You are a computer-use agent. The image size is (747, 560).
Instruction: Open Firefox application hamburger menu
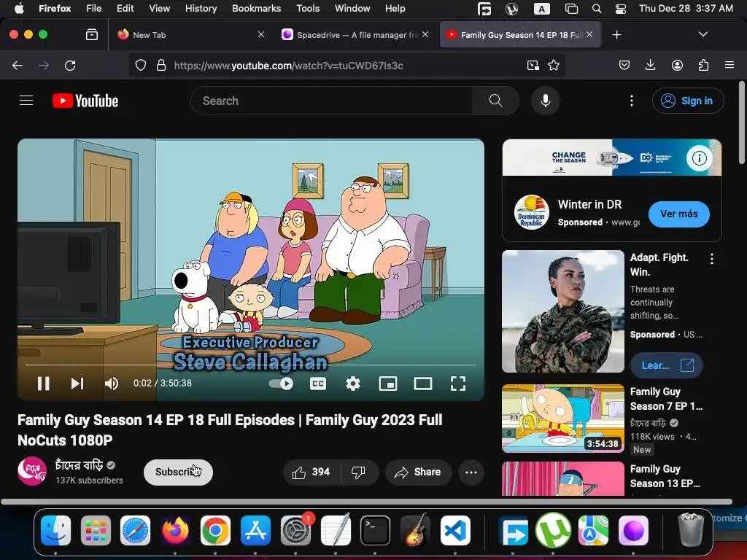(x=729, y=65)
